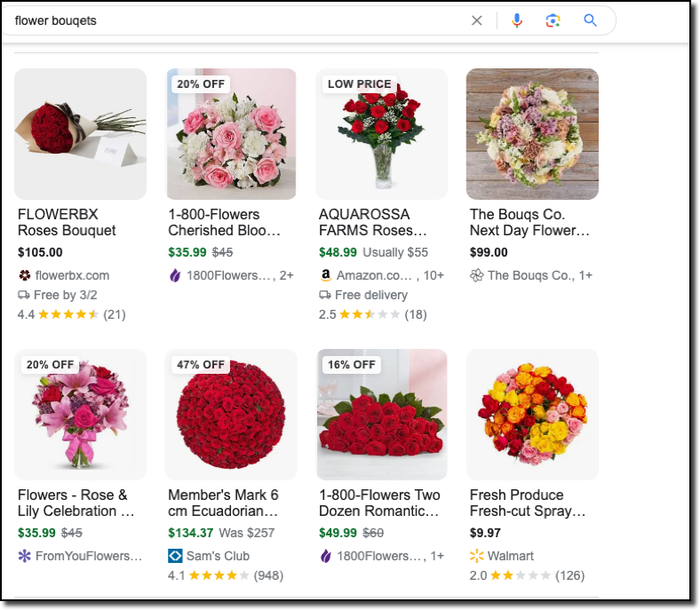The image size is (700, 610).
Task: Open the 'FLOWERBX Roses Bouquet' title link
Action: click(x=67, y=222)
